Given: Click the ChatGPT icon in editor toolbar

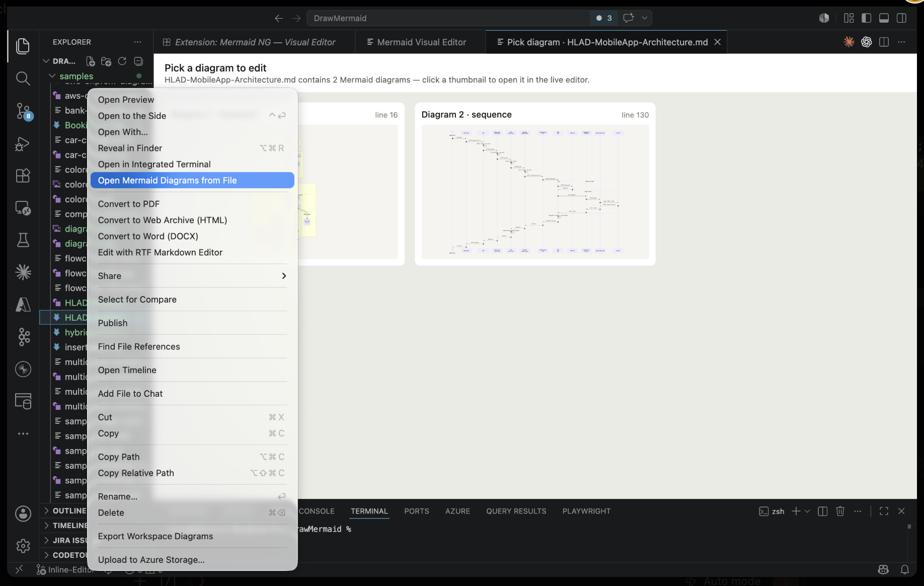Looking at the screenshot, I should [866, 42].
